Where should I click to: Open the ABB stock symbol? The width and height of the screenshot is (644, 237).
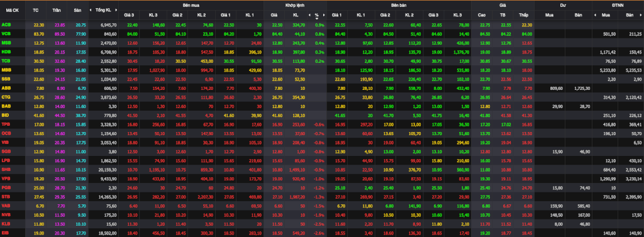pyautogui.click(x=6, y=87)
